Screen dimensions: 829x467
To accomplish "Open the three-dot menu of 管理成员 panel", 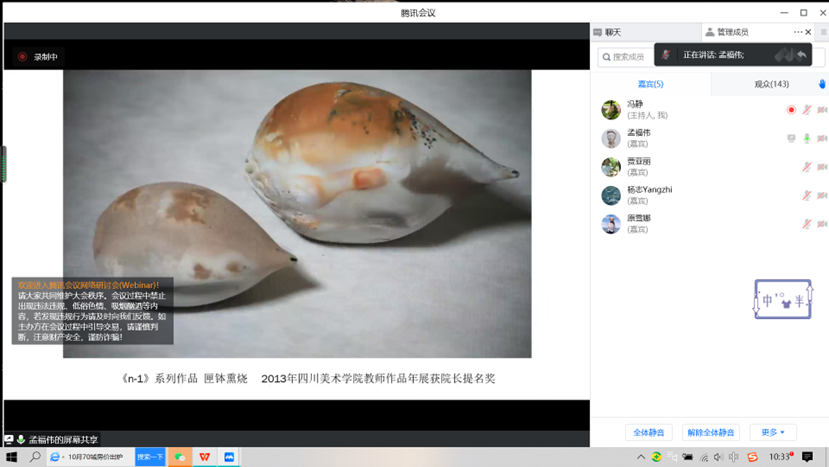I will click(797, 32).
